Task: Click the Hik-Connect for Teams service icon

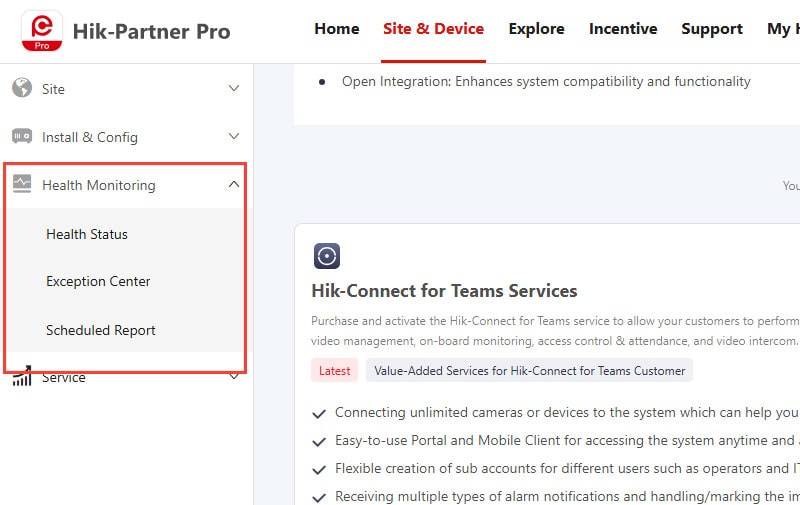Action: [327, 256]
